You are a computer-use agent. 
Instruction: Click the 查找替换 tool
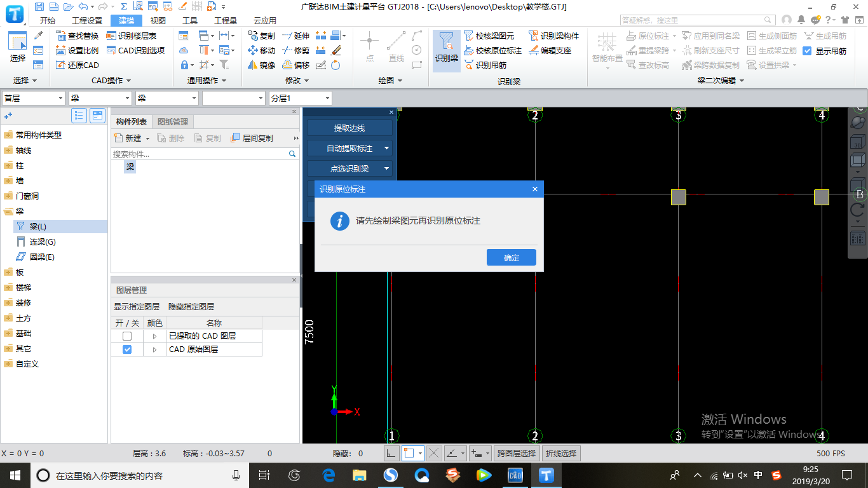pyautogui.click(x=77, y=36)
